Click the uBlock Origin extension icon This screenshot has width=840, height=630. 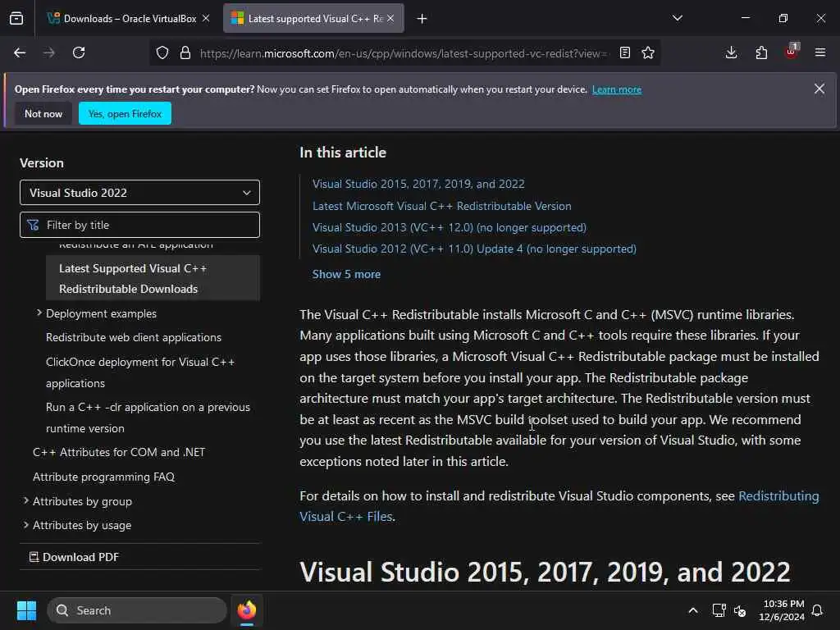pyautogui.click(x=791, y=52)
